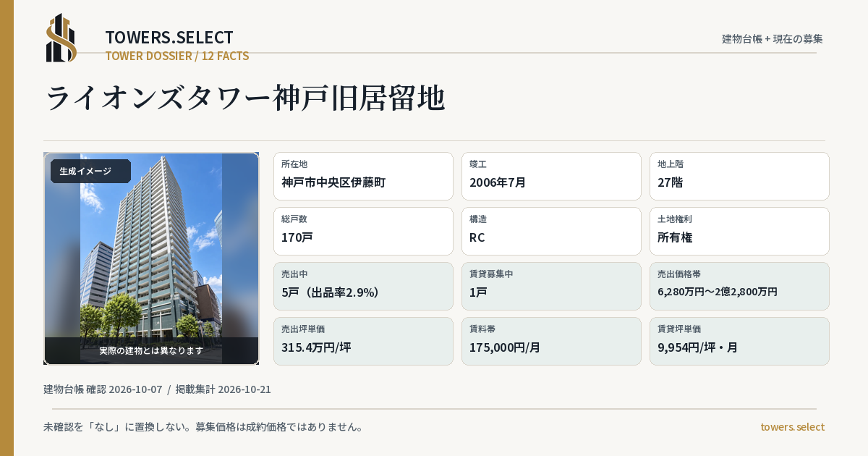This screenshot has width=868, height=456.
Task: Select the 竣工 card showing 2006年7月
Action: (x=551, y=176)
